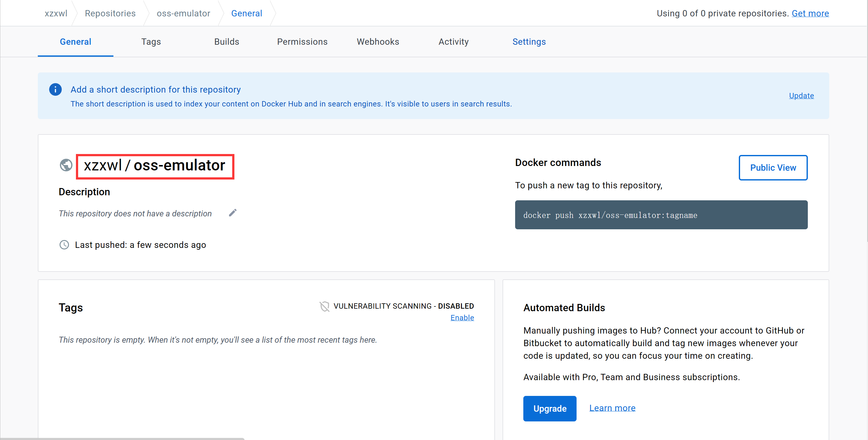
Task: Follow the Learn more link
Action: tap(612, 408)
